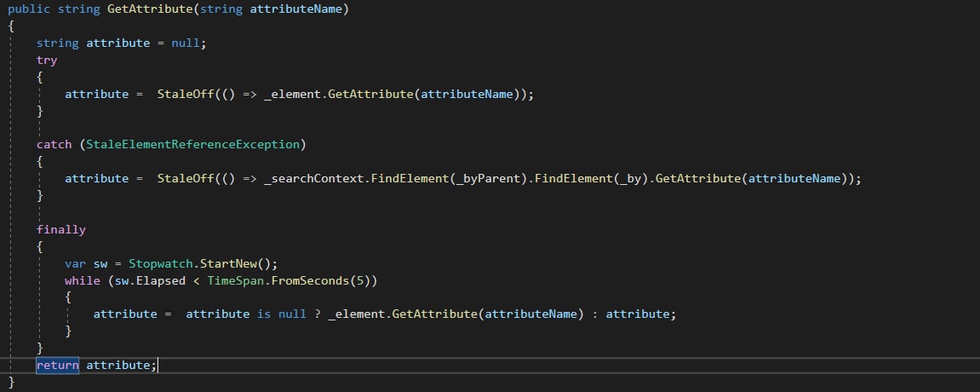Click the 'try' keyword
980x392 pixels.
coord(47,60)
